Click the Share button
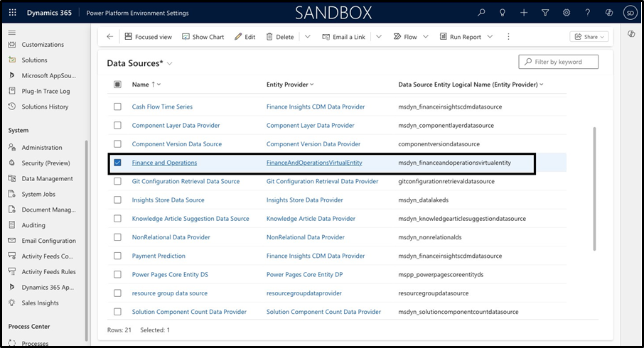The width and height of the screenshot is (644, 348). pyautogui.click(x=589, y=37)
